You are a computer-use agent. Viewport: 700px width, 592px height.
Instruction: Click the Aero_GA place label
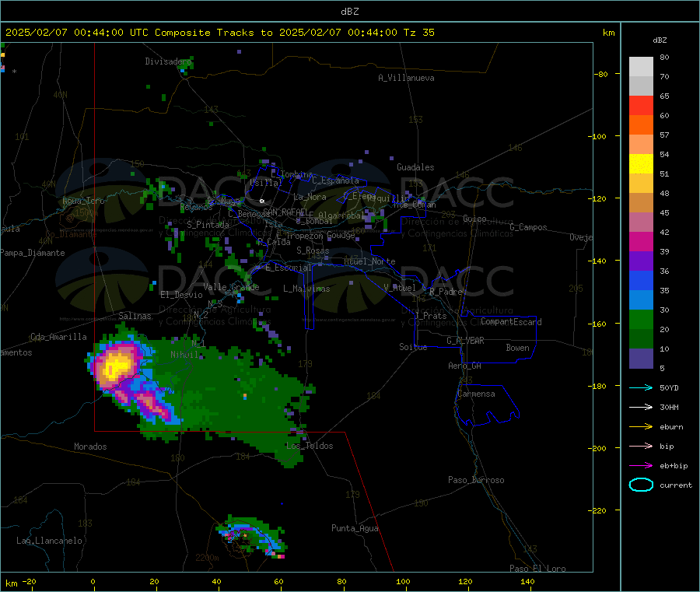tap(465, 366)
